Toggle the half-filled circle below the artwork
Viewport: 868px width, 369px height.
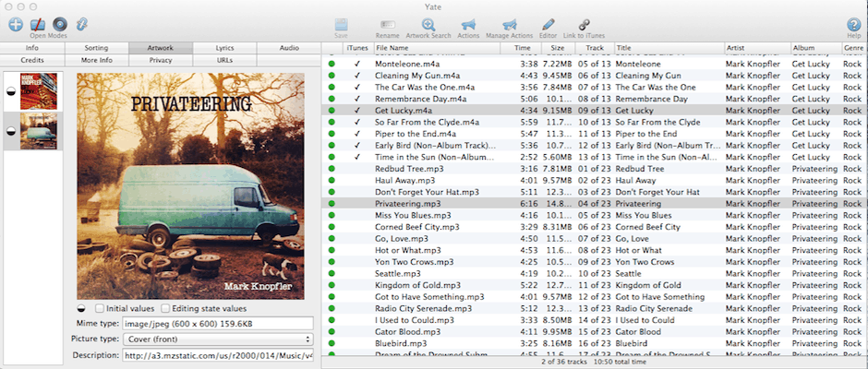[x=82, y=308]
